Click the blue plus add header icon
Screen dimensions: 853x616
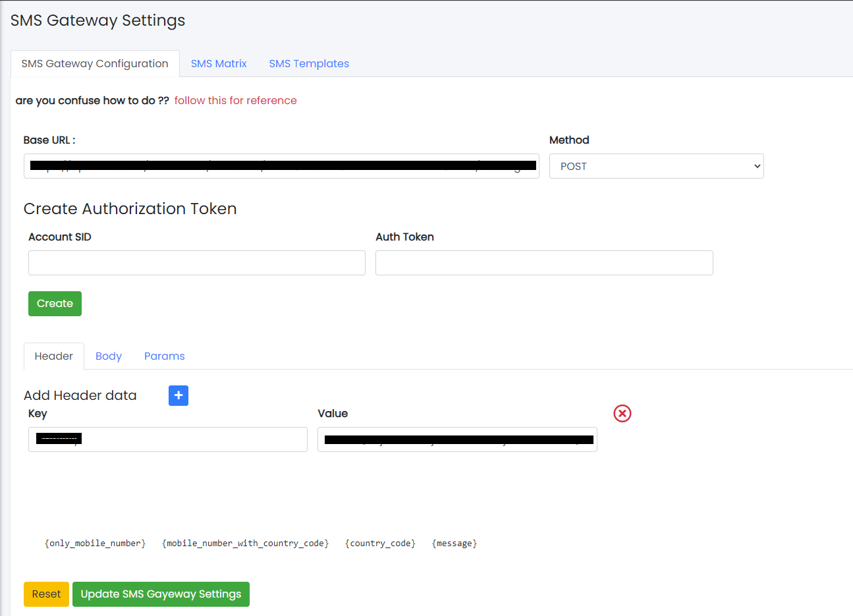179,395
